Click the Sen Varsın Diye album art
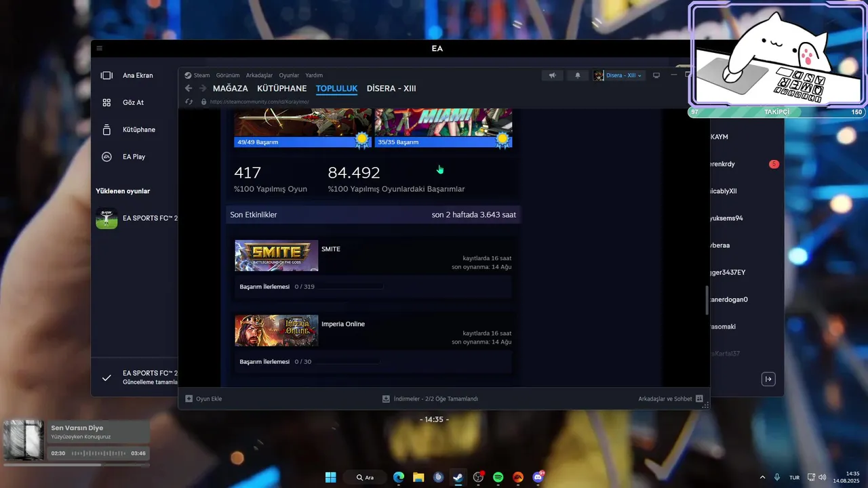This screenshot has width=868, height=488. click(24, 440)
